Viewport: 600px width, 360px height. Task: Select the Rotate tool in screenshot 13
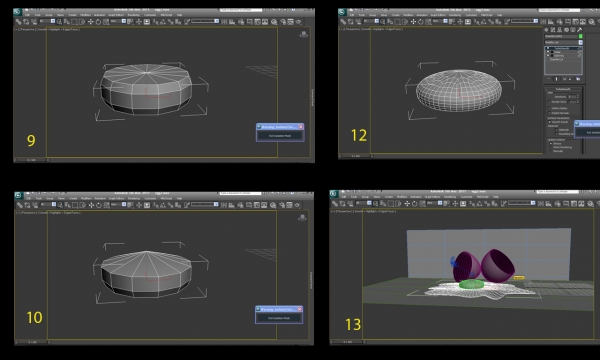414,204
